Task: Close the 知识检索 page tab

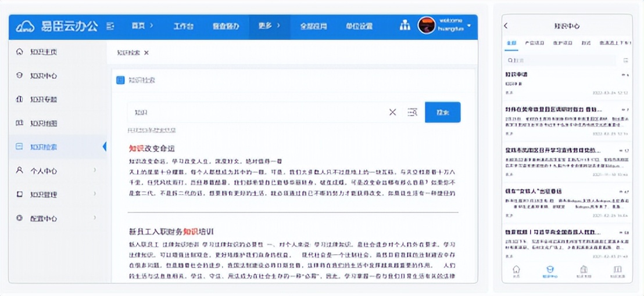Action: (x=146, y=52)
